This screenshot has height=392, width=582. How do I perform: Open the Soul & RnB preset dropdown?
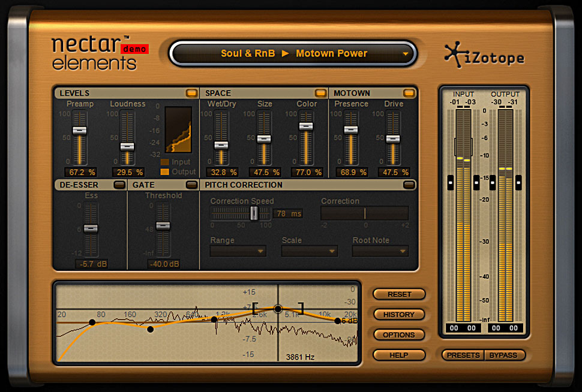click(293, 53)
